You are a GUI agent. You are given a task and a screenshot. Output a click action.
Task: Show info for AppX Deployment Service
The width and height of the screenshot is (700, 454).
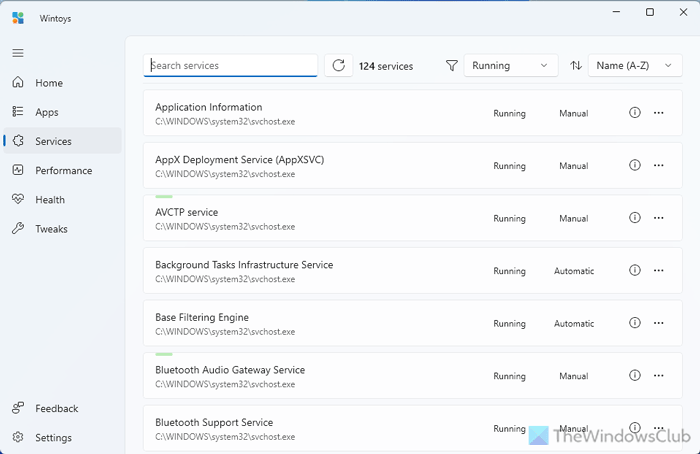click(x=634, y=166)
